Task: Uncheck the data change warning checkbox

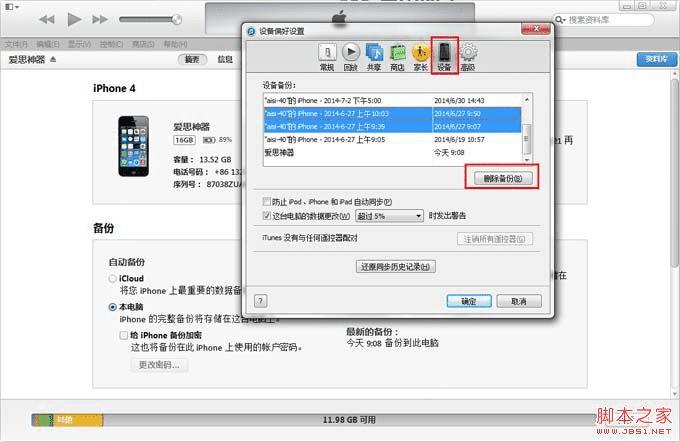Action: [x=267, y=216]
